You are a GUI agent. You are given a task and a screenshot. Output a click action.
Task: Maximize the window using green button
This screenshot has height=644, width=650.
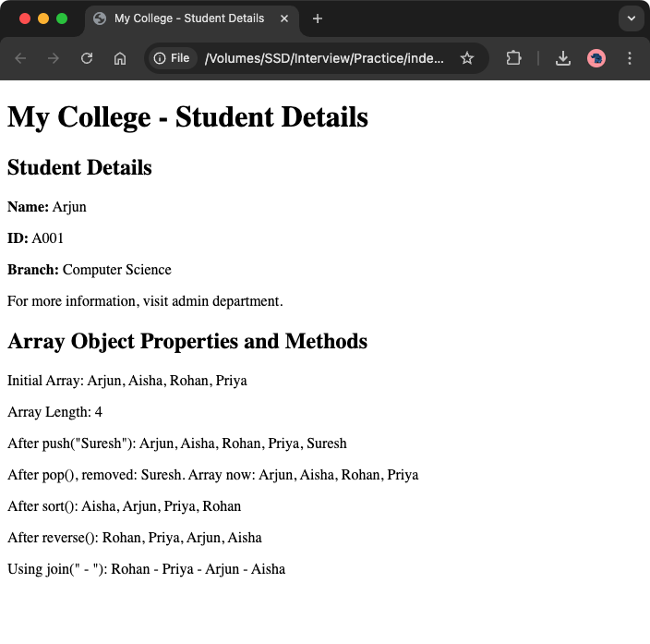pyautogui.click(x=62, y=18)
